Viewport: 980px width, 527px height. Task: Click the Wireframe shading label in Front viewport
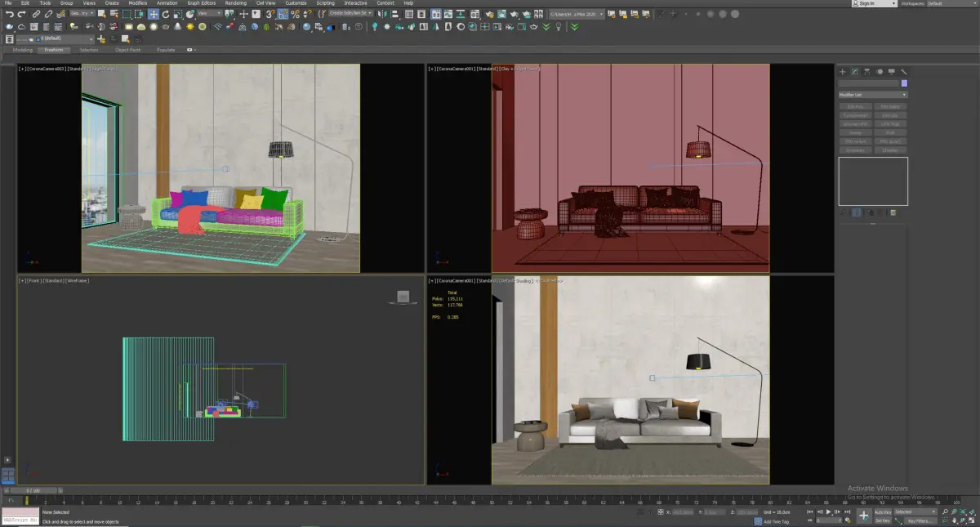tap(78, 280)
